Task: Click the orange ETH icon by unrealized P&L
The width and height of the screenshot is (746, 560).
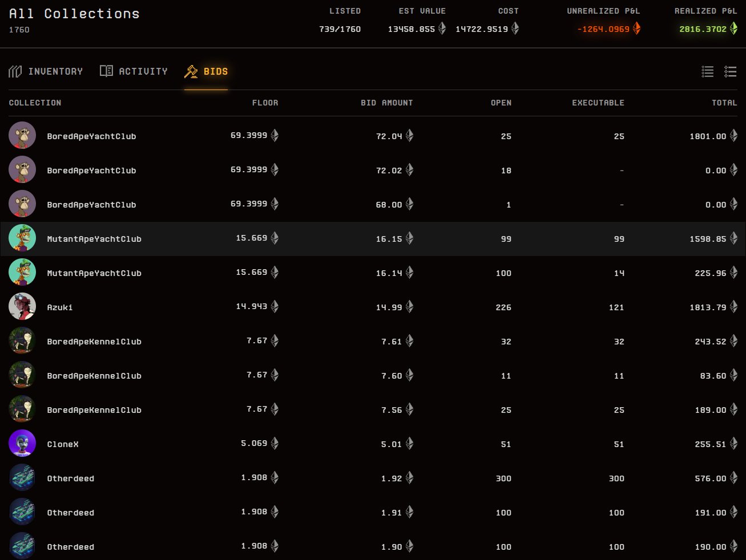Action: click(x=636, y=28)
